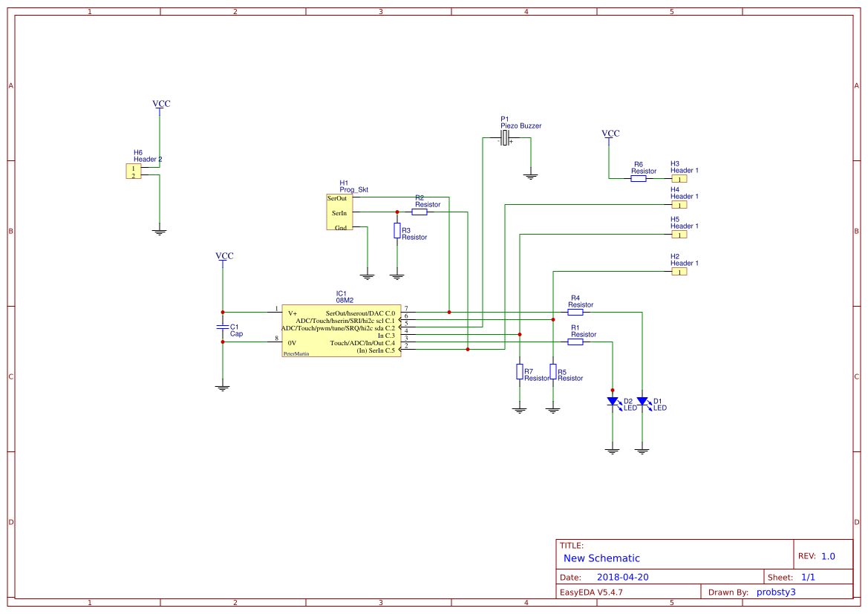Select the R7 resistor symbol
The image size is (868, 614).
519,371
